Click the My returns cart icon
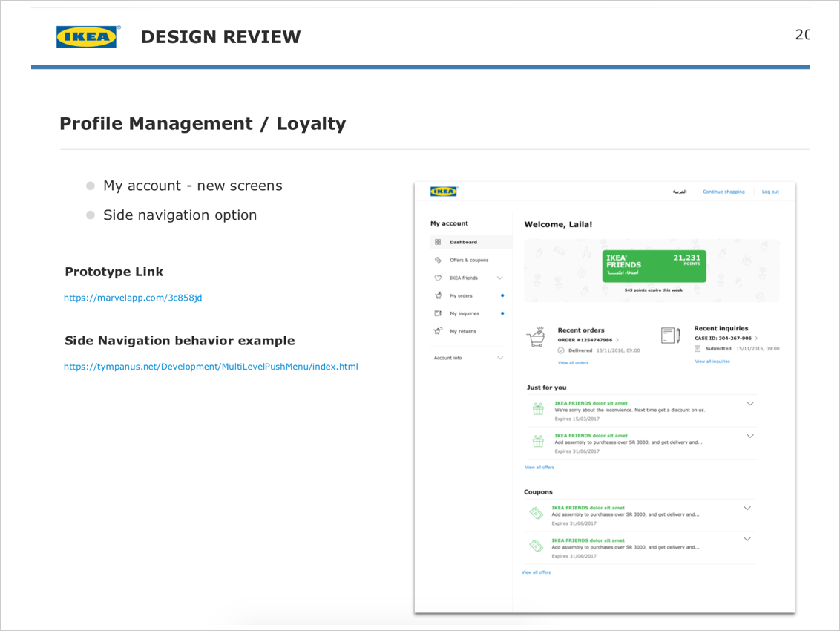Image resolution: width=840 pixels, height=631 pixels. click(x=438, y=331)
